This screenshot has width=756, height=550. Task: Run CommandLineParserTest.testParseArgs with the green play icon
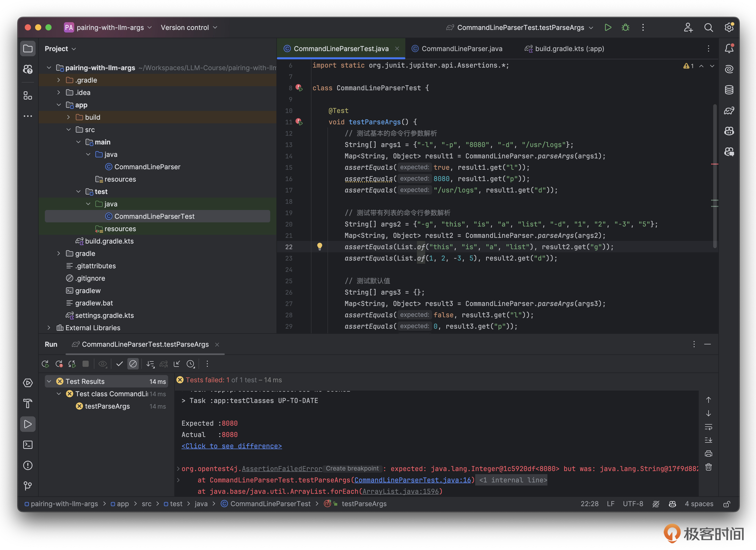click(x=608, y=27)
